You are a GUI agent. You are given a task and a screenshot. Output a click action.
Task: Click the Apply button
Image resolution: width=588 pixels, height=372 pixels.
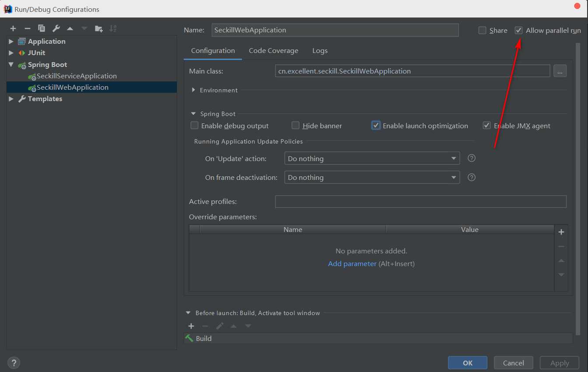point(560,363)
